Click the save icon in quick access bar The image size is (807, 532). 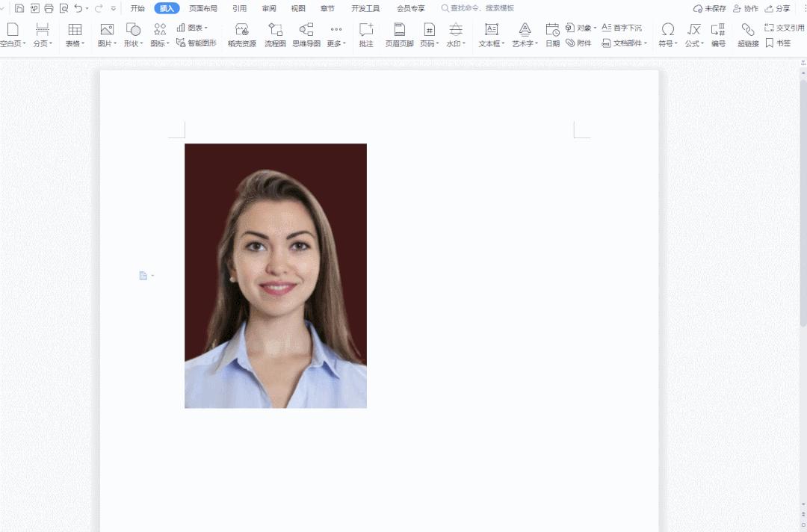click(x=19, y=8)
